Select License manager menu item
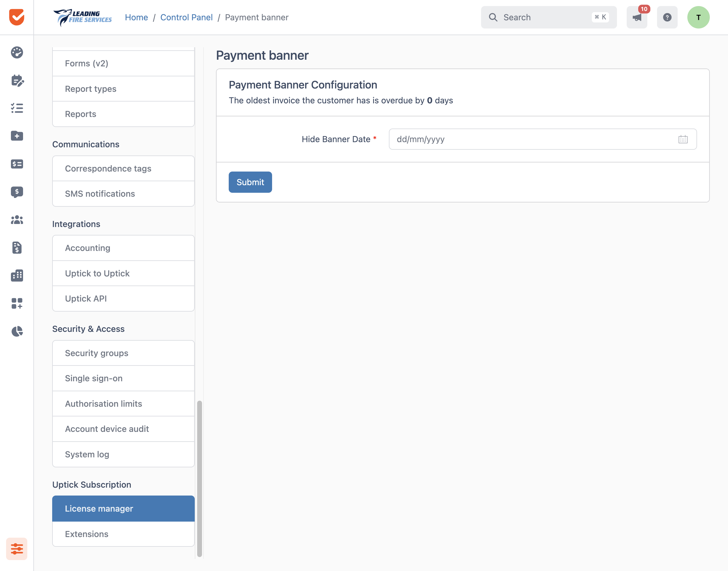This screenshot has width=728, height=571. (x=123, y=509)
